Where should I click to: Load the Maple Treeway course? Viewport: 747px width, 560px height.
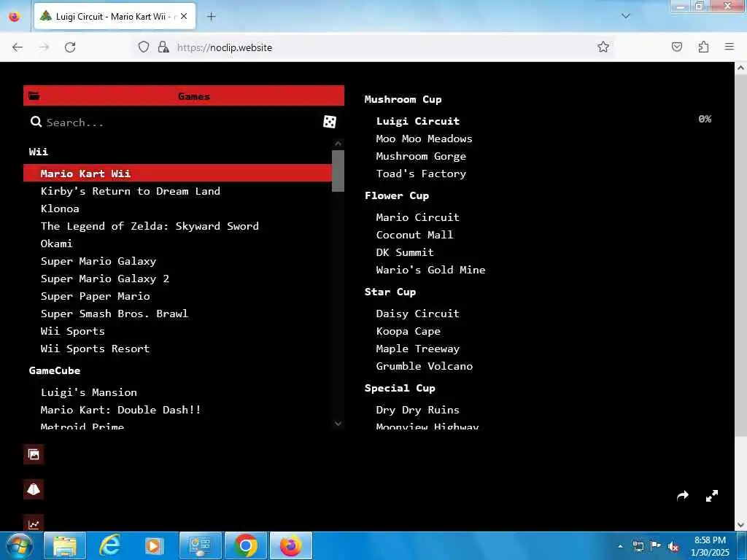pyautogui.click(x=418, y=349)
